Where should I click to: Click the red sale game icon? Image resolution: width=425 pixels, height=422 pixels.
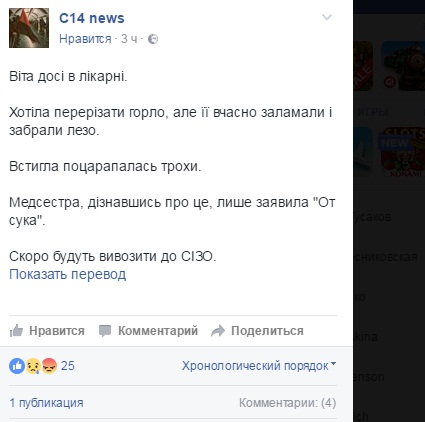click(x=363, y=66)
